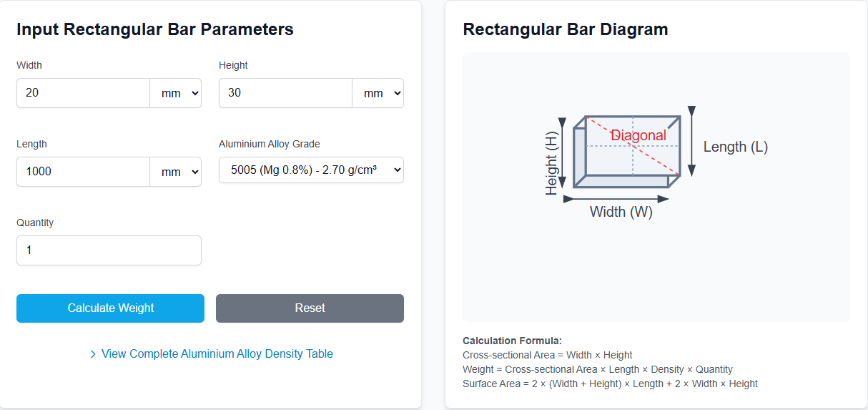The height and width of the screenshot is (410, 868).
Task: Open the Width unit dropdown
Action: coord(176,93)
